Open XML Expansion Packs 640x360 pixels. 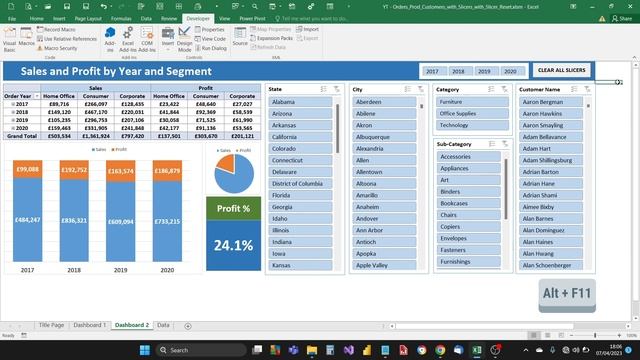271,38
